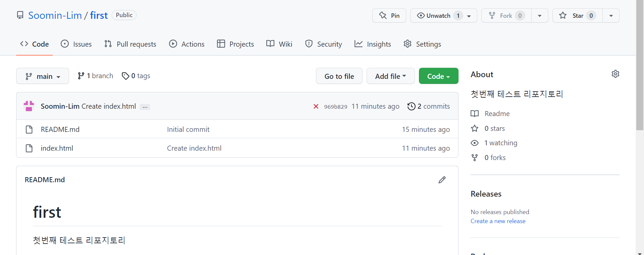Click 'No releases published' text
The height and width of the screenshot is (255, 644).
click(x=500, y=212)
